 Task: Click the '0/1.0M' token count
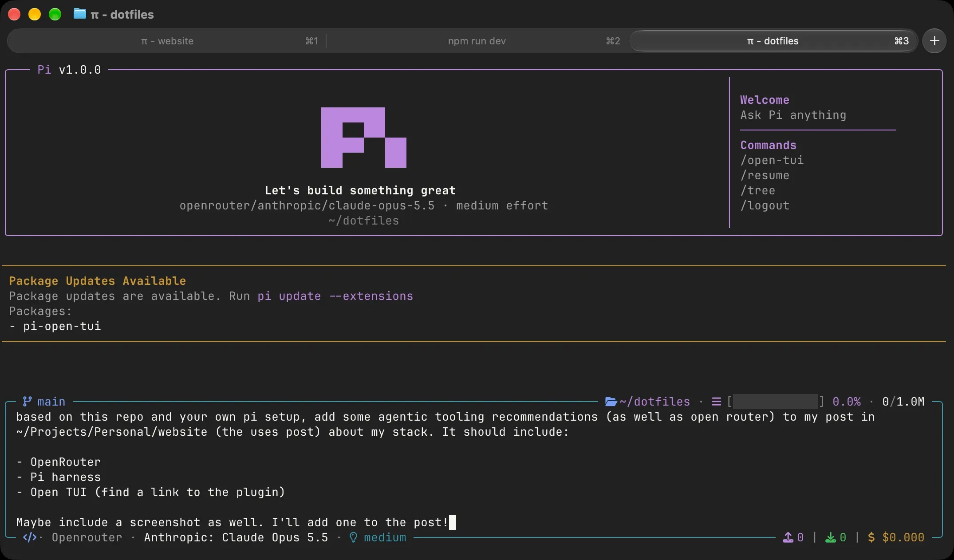click(903, 402)
